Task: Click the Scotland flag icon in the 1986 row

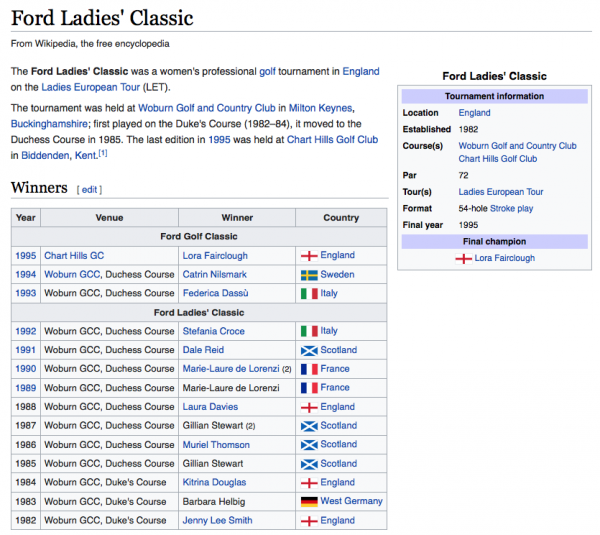Action: tap(309, 445)
